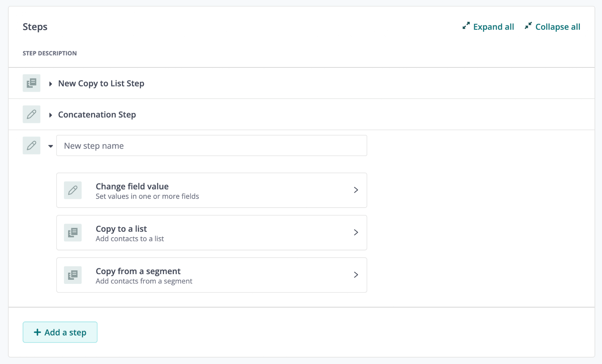Click 'Add contacts from a segment' description
602x364 pixels.
[144, 281]
